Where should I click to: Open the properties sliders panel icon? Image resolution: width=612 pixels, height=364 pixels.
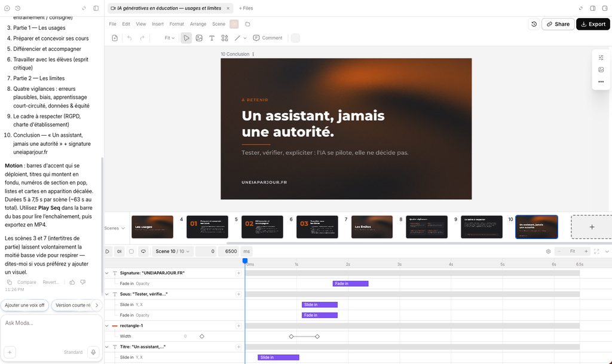pos(601,58)
